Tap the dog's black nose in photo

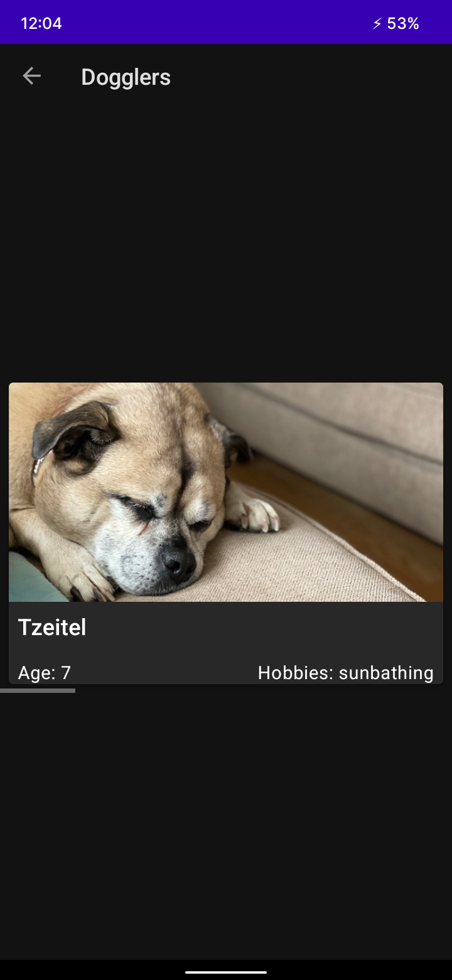(178, 562)
